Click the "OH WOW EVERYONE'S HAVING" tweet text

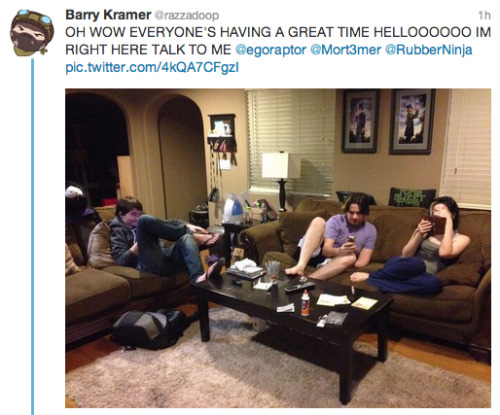(174, 32)
